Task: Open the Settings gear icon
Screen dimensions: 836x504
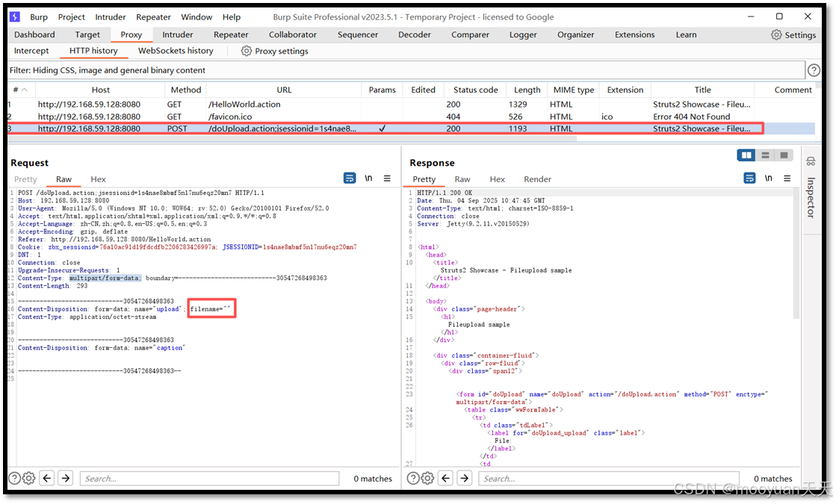Action: [x=776, y=34]
